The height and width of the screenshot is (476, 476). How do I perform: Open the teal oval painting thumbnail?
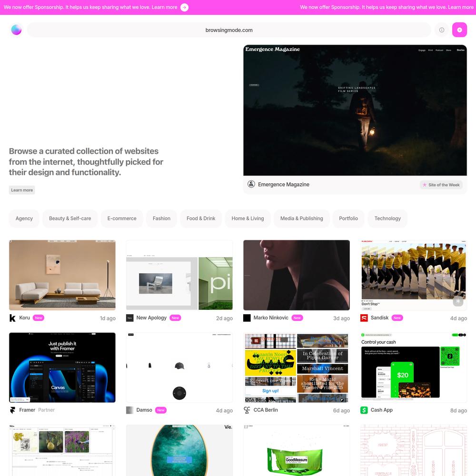point(179,450)
